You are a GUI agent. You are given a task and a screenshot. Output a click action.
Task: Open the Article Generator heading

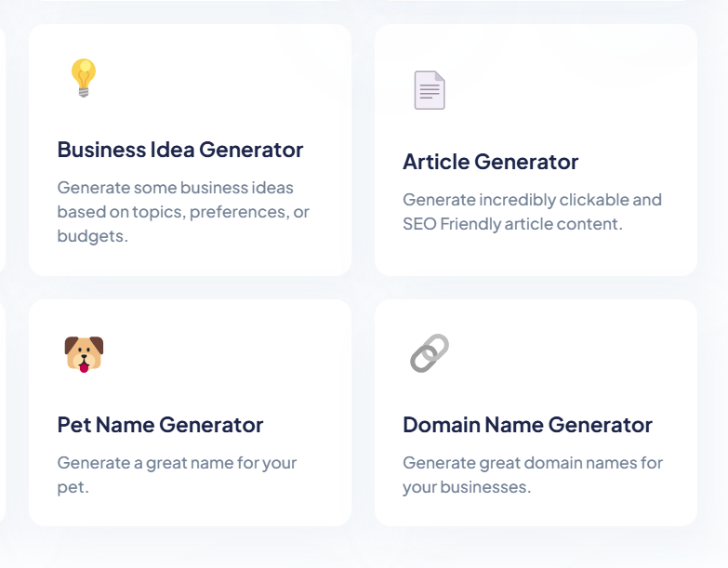490,162
